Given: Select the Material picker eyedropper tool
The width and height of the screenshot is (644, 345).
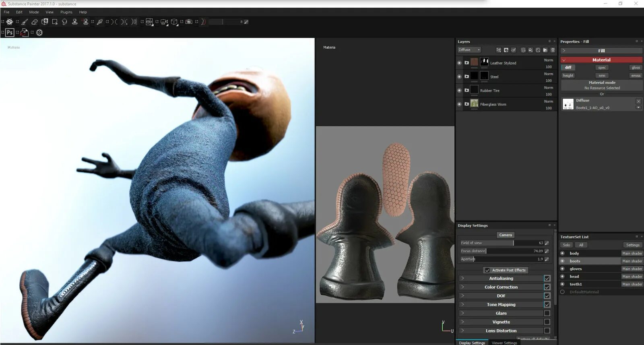Looking at the screenshot, I should coord(100,22).
